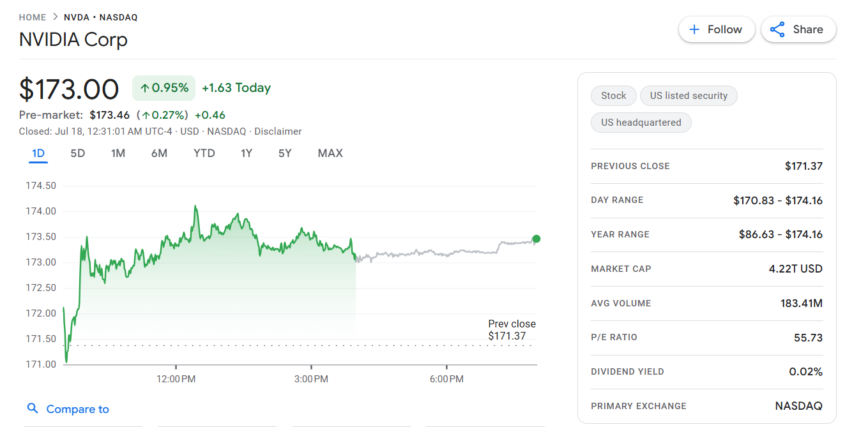Click year range value $86.63 - $174.16
Screen dimensions: 868x427
pos(780,234)
